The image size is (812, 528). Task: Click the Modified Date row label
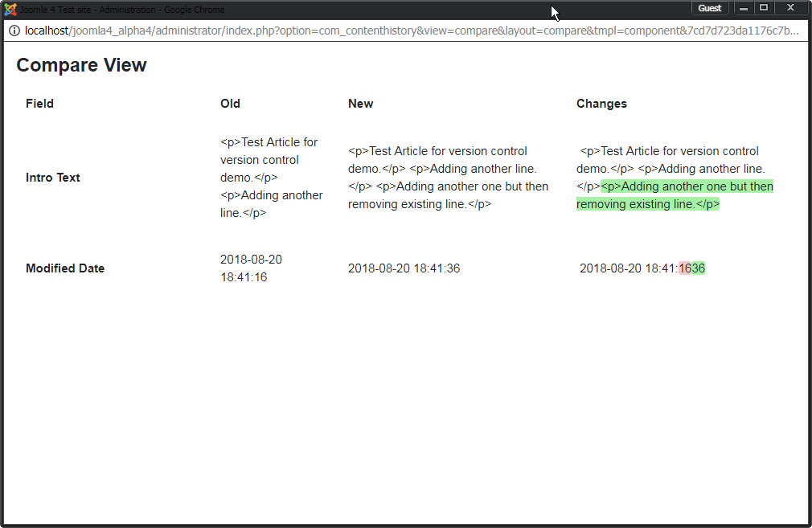click(65, 268)
